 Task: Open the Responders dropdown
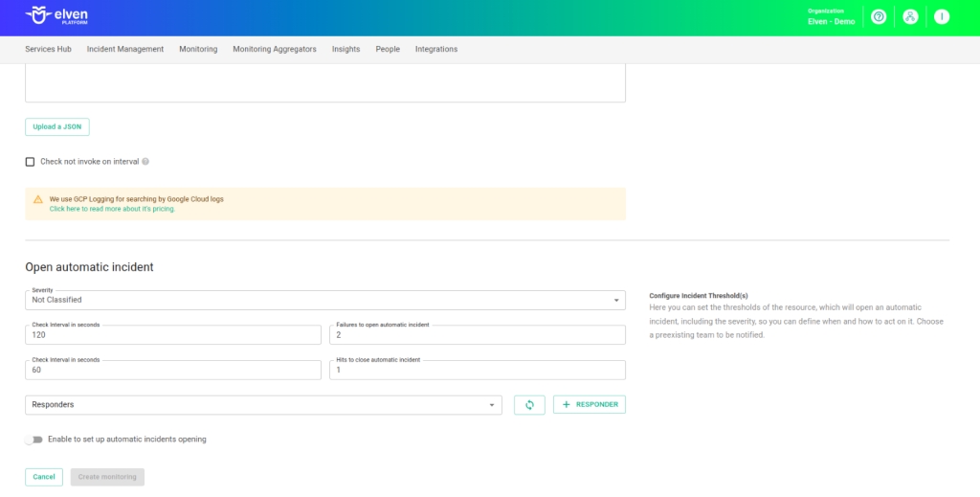[263, 405]
